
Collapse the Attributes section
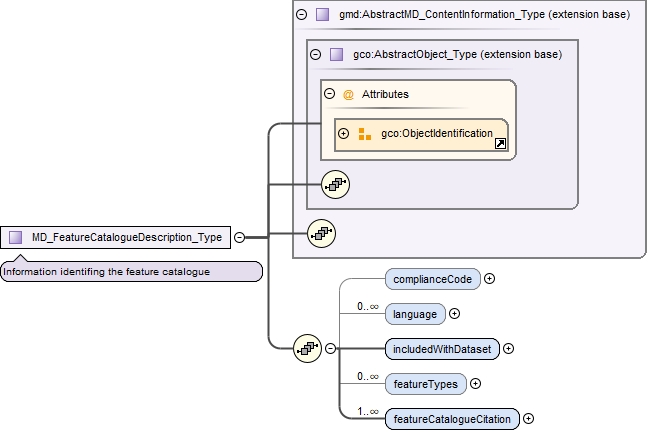click(329, 94)
